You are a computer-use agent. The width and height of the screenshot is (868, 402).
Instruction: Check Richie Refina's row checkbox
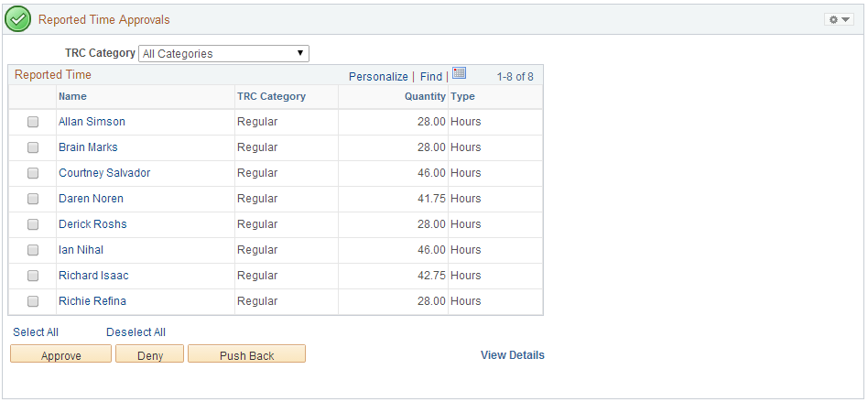[33, 301]
